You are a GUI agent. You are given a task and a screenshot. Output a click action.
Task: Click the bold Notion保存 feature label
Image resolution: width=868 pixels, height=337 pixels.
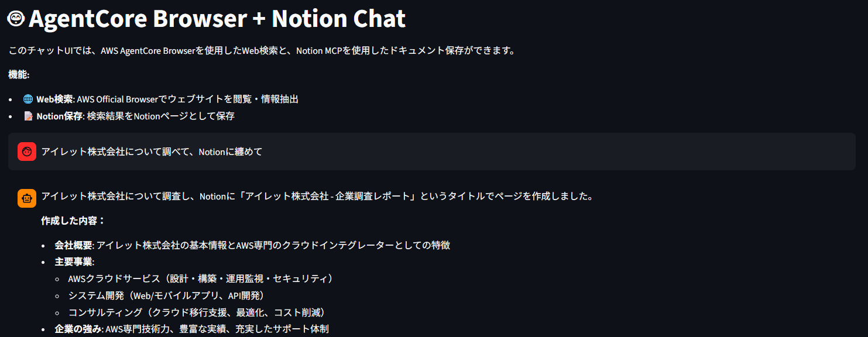pos(59,116)
